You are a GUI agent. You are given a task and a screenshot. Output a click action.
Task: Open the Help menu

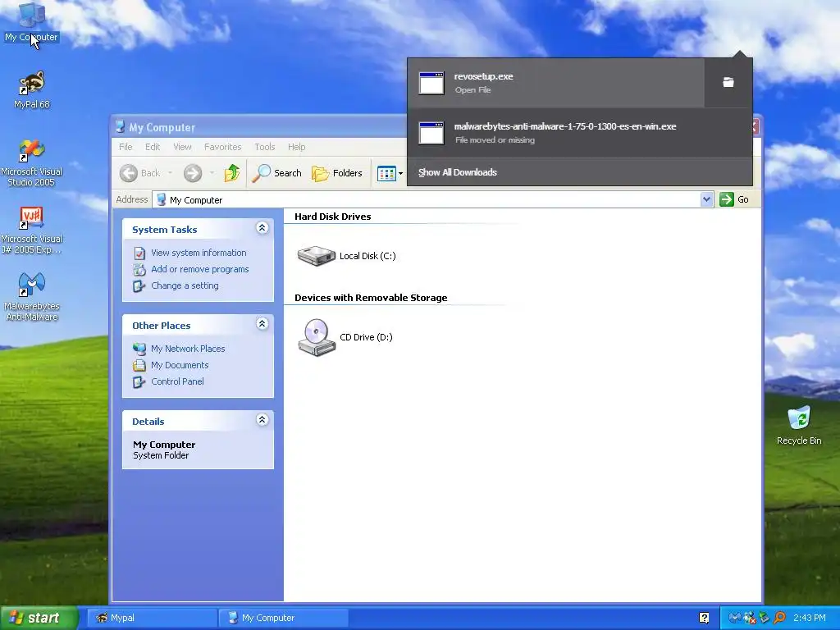[x=296, y=147]
